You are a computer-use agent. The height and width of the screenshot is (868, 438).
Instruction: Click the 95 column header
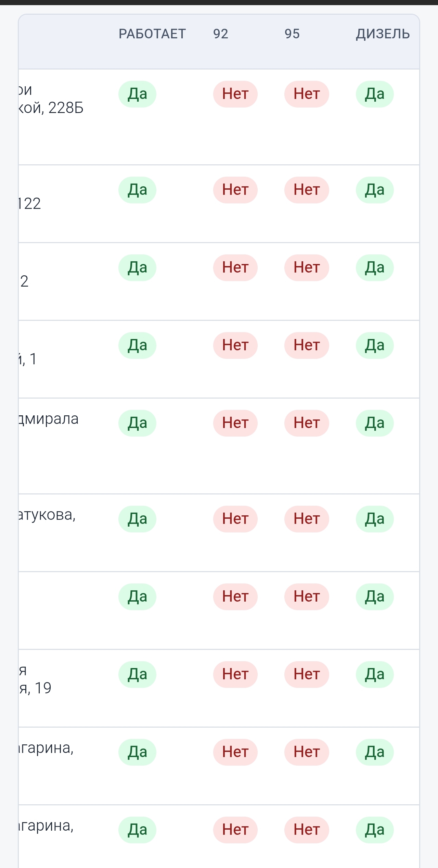292,34
